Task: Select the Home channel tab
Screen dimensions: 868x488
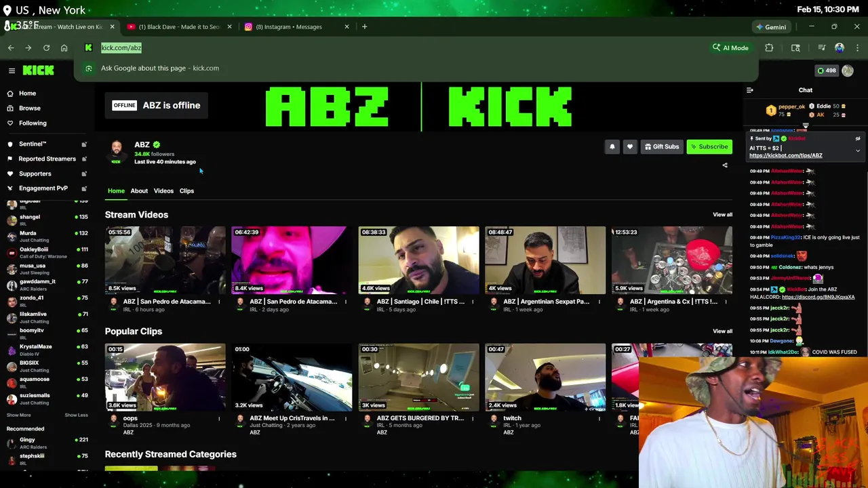Action: tap(116, 191)
